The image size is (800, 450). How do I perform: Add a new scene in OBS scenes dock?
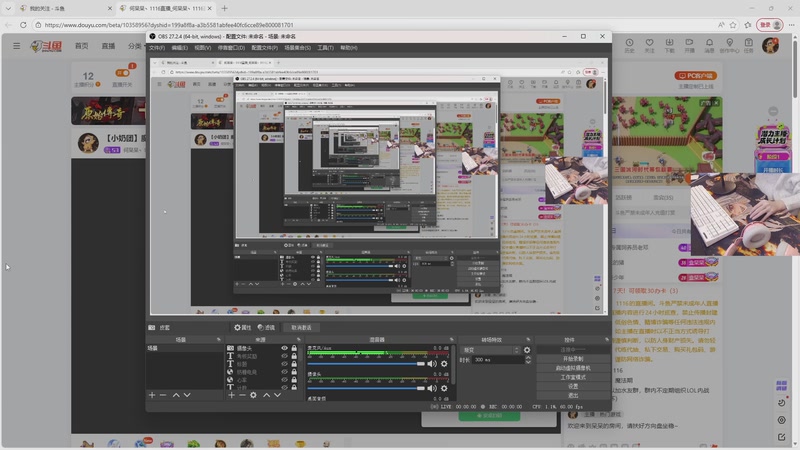(x=152, y=395)
